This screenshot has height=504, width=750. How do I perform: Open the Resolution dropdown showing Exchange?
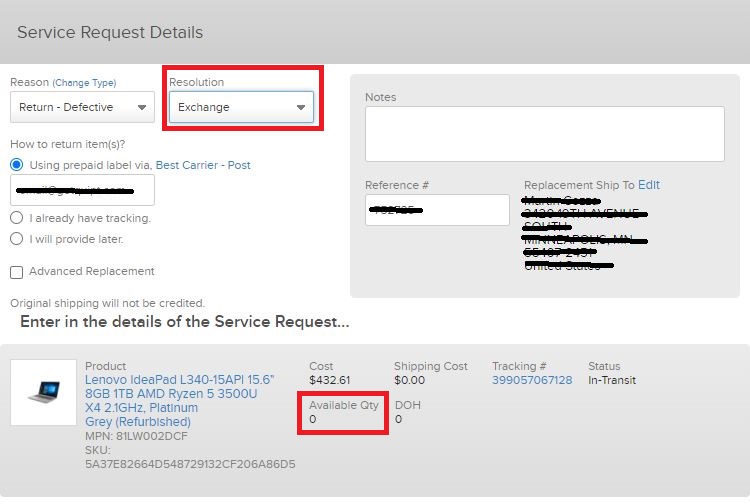click(242, 107)
